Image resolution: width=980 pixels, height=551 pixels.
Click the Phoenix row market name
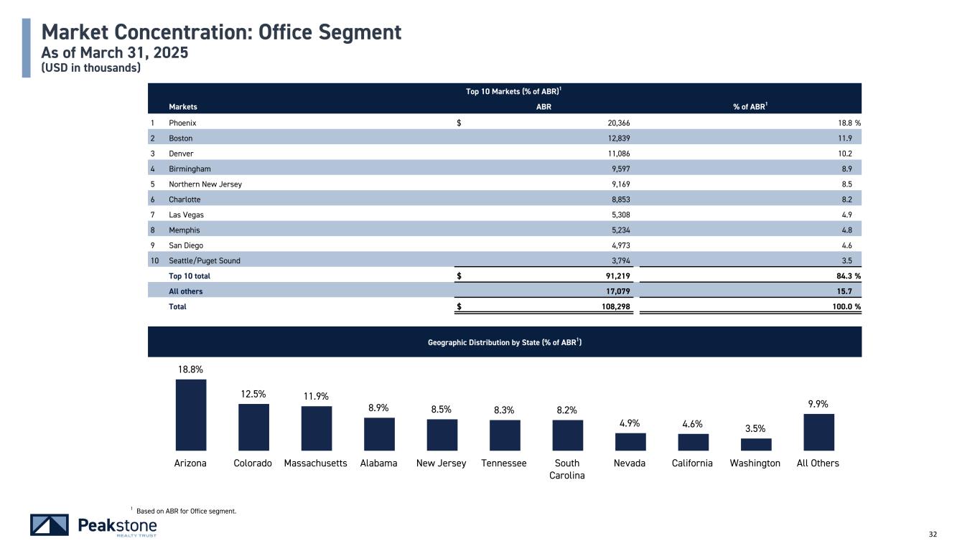pos(182,123)
